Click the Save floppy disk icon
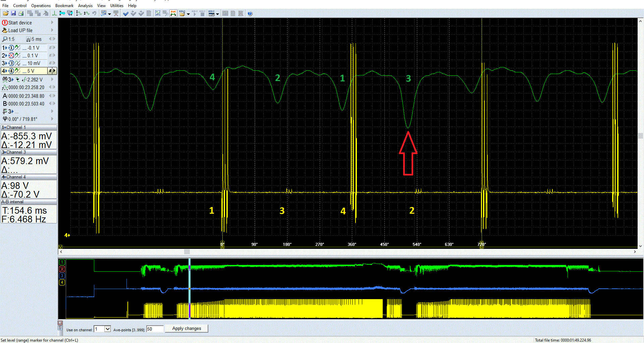The image size is (644, 343). (13, 13)
